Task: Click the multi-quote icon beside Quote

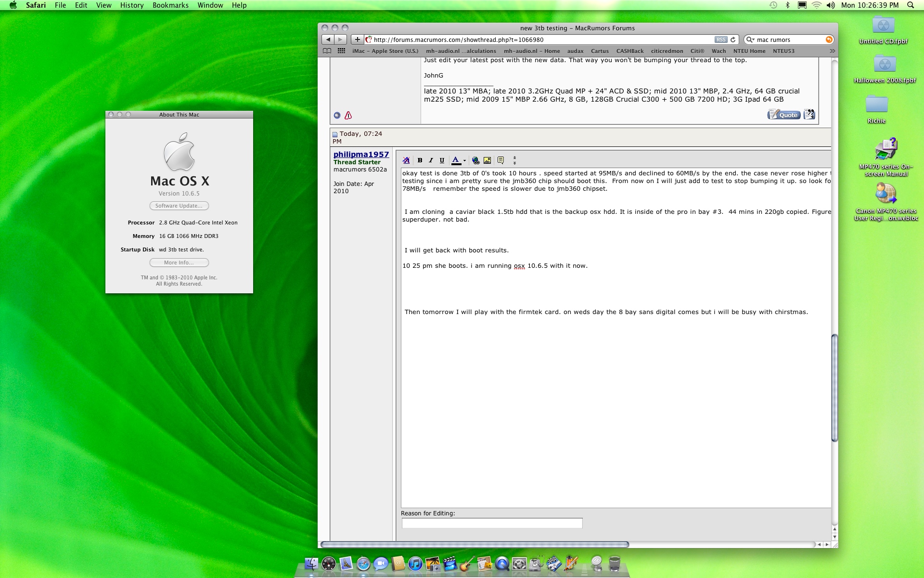Action: click(809, 115)
